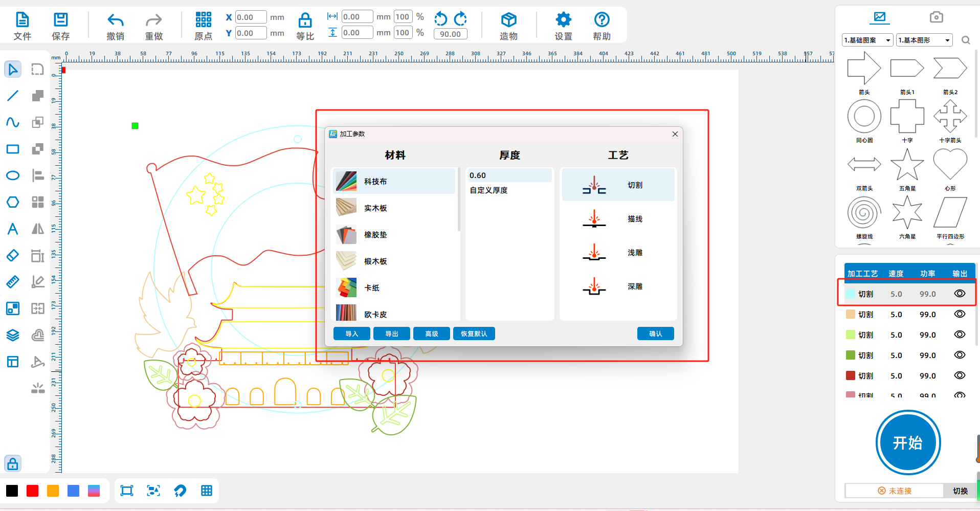Switch to the camera tab

[936, 17]
